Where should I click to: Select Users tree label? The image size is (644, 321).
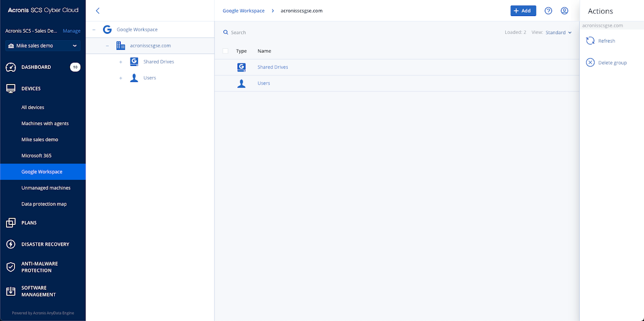point(149,78)
